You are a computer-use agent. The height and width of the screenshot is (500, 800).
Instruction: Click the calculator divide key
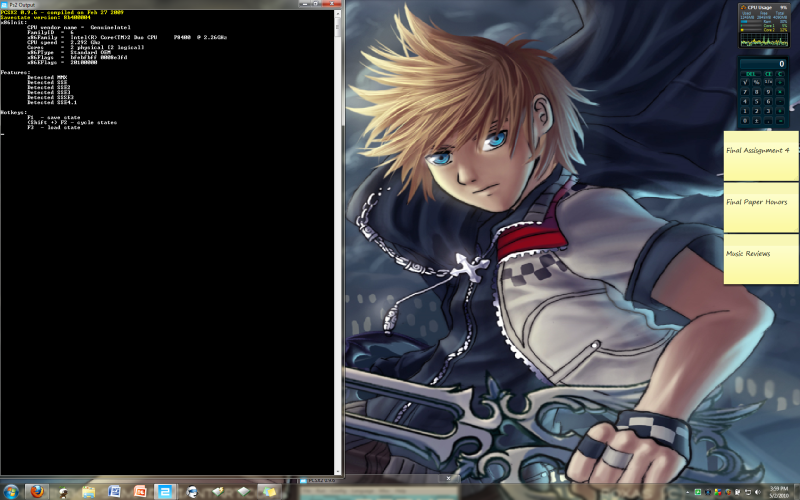[x=780, y=82]
